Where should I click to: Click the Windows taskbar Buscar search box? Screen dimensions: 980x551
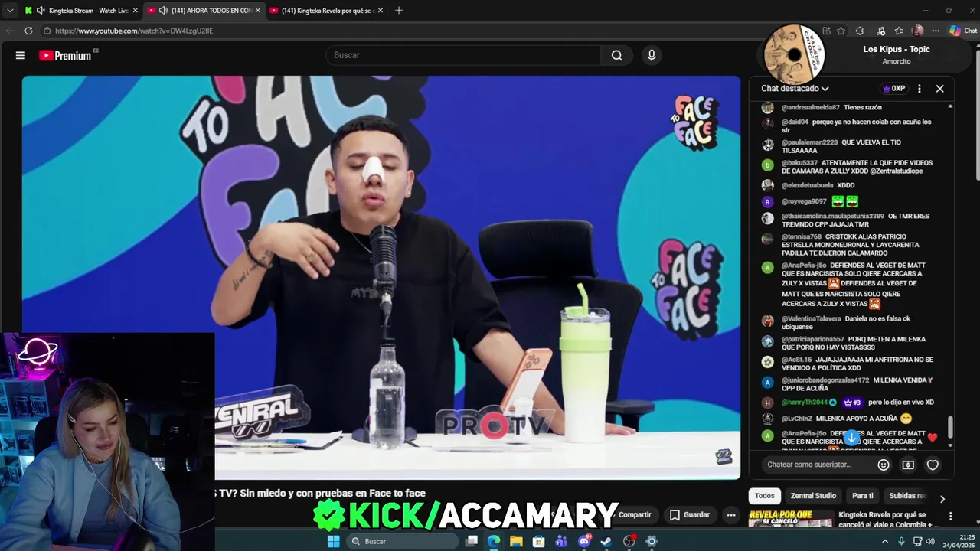coord(402,541)
